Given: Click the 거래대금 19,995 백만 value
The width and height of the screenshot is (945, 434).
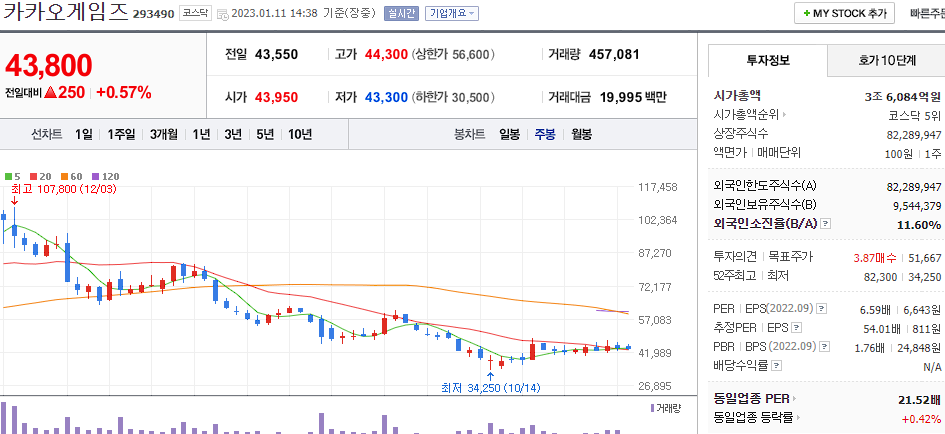Looking at the screenshot, I should coord(633,97).
